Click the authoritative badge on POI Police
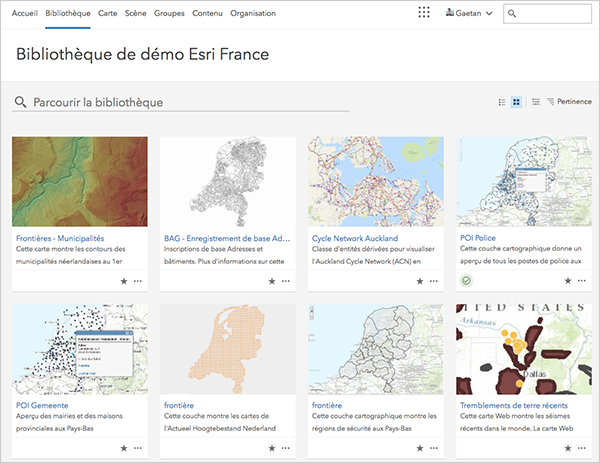This screenshot has height=463, width=600. (467, 281)
